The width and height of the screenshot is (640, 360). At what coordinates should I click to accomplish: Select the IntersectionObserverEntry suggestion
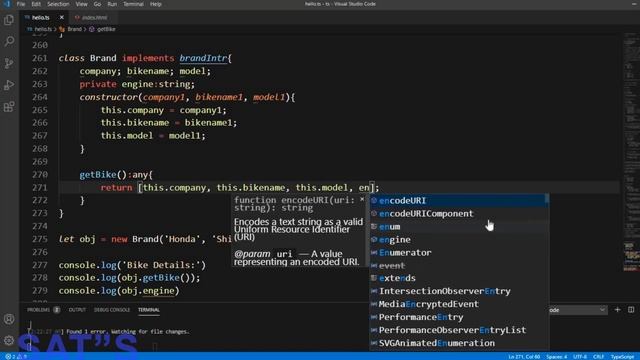(x=457, y=291)
